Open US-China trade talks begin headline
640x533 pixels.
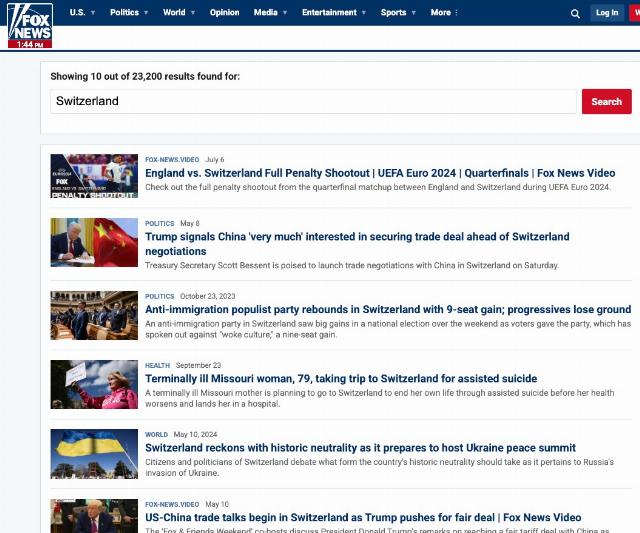pos(363,517)
